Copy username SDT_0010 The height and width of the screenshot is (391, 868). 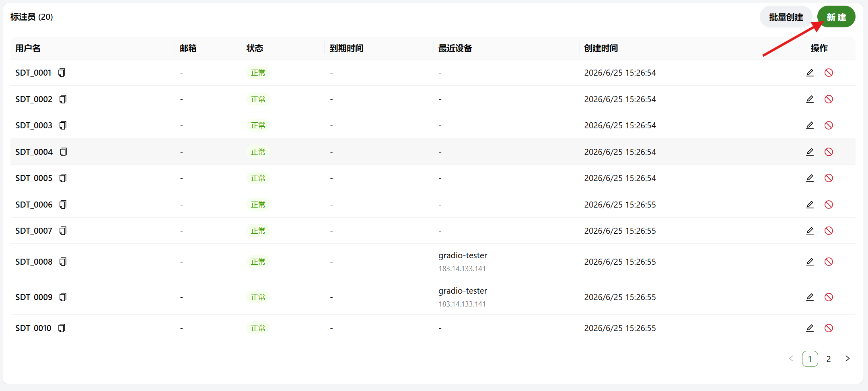click(x=62, y=328)
